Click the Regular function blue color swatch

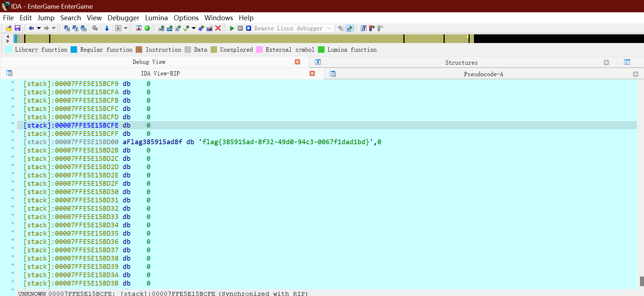[x=74, y=50]
